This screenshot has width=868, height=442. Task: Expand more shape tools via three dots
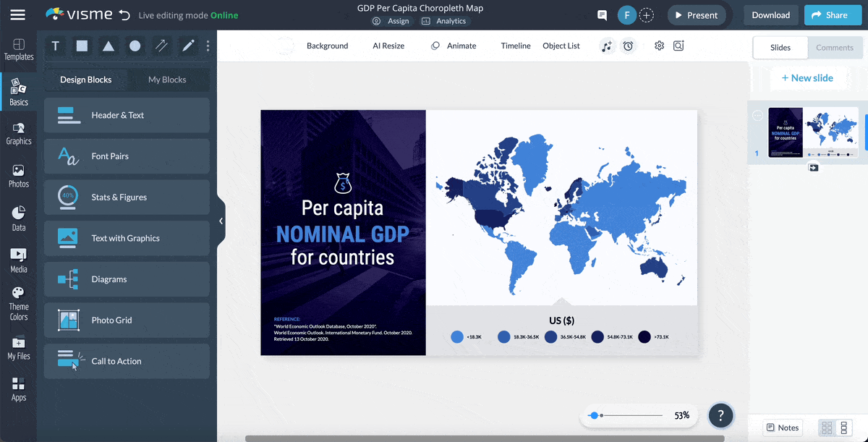208,46
